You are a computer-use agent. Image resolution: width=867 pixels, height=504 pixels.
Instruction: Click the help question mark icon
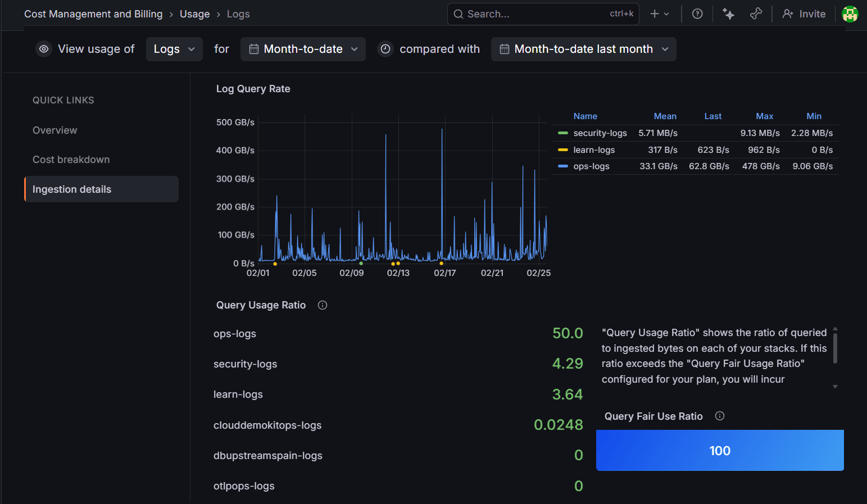point(697,13)
